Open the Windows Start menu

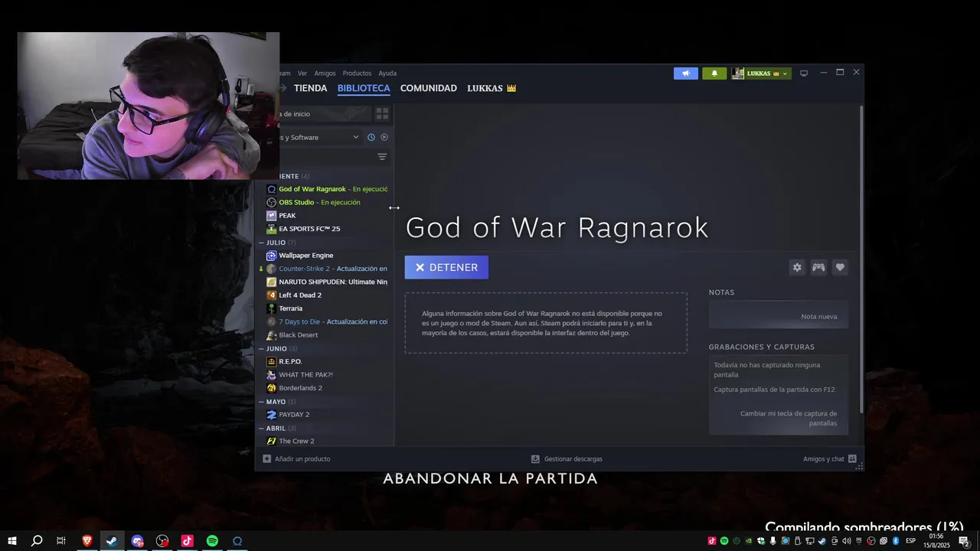click(x=12, y=541)
